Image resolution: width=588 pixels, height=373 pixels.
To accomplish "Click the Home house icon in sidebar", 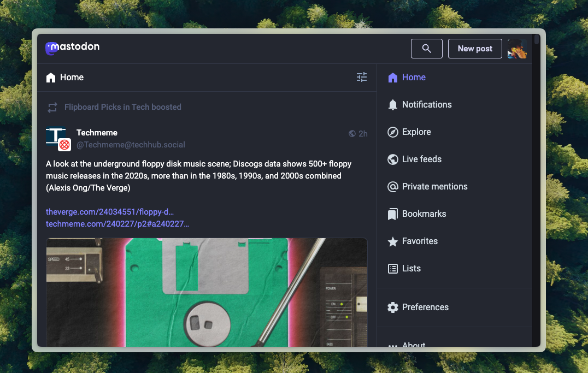I will 392,78.
